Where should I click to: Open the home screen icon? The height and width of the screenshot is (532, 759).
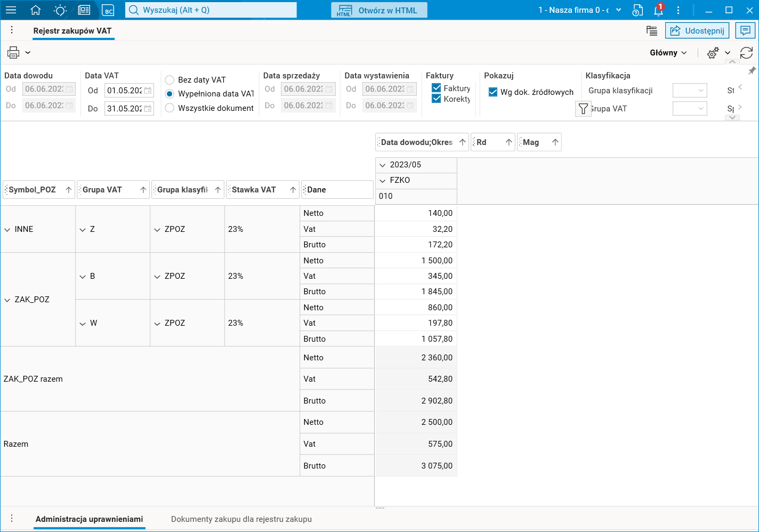click(x=36, y=10)
